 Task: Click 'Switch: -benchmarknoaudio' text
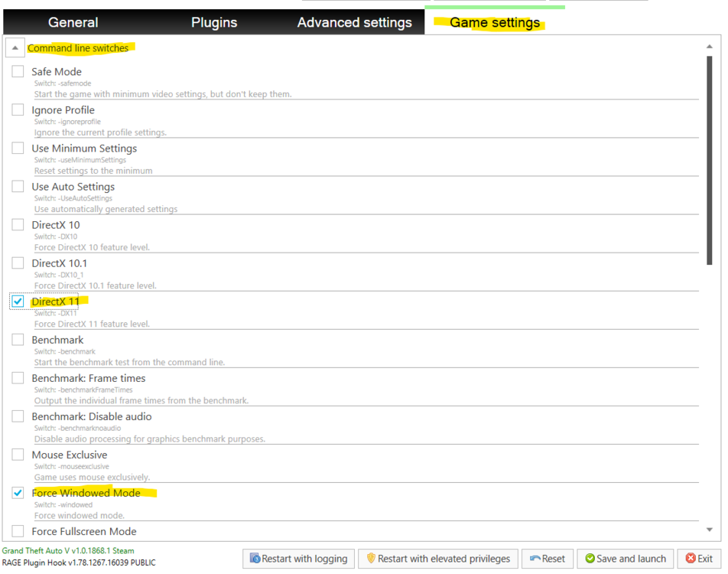77,428
